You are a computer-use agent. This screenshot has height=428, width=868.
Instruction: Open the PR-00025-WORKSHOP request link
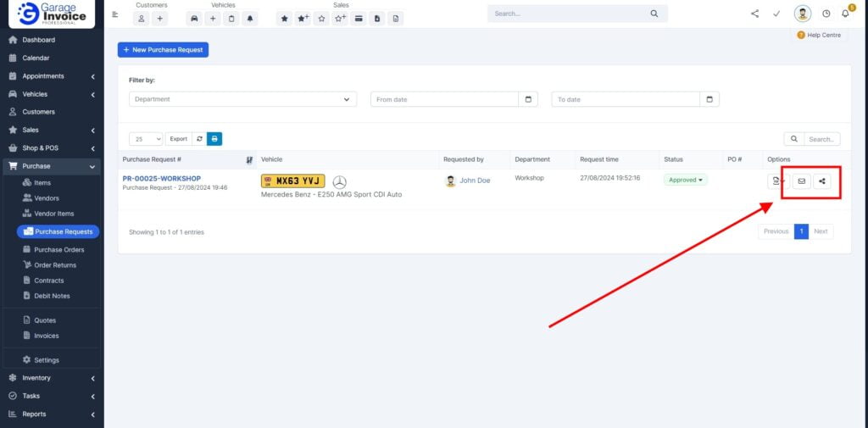pos(161,179)
